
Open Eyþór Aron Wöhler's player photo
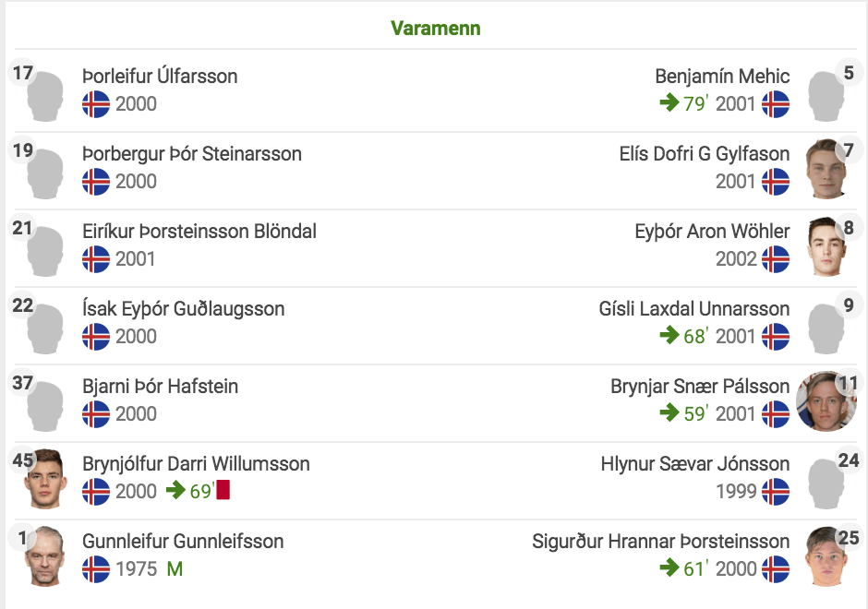coord(826,246)
